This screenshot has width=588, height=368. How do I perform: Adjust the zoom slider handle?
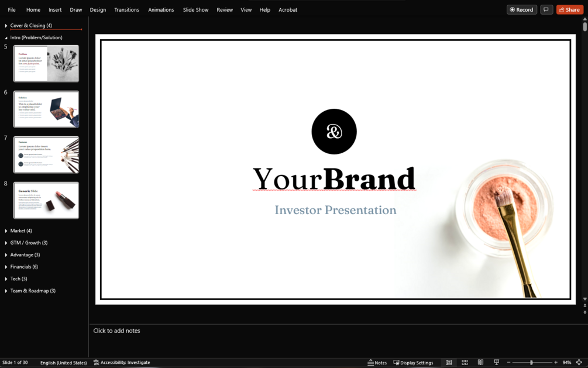click(x=531, y=362)
